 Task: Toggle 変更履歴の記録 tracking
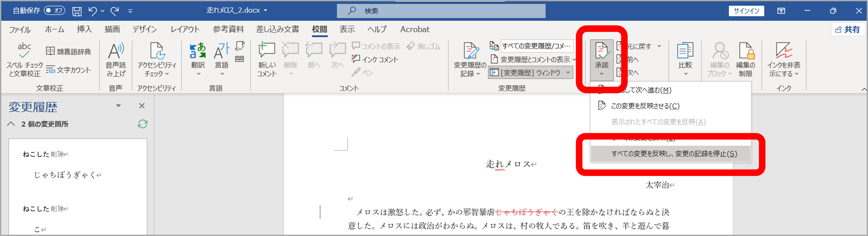(x=470, y=59)
